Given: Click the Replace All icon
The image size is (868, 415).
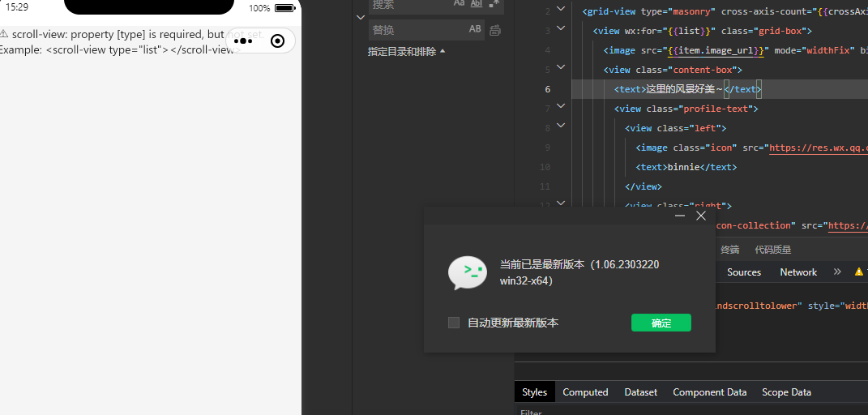Looking at the screenshot, I should (x=495, y=30).
